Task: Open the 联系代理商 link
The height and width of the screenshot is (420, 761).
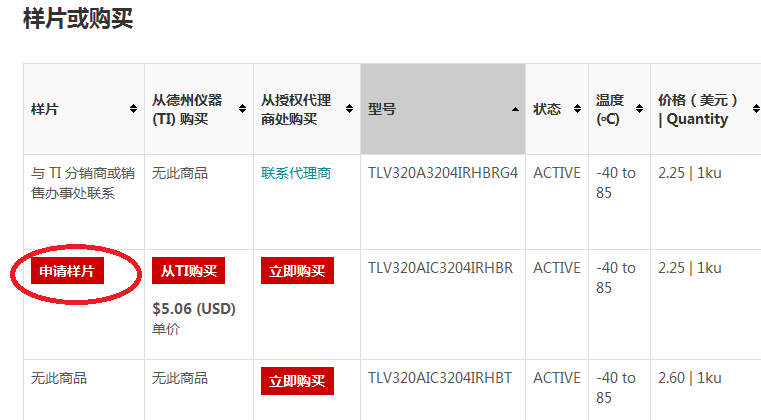Action: tap(296, 173)
